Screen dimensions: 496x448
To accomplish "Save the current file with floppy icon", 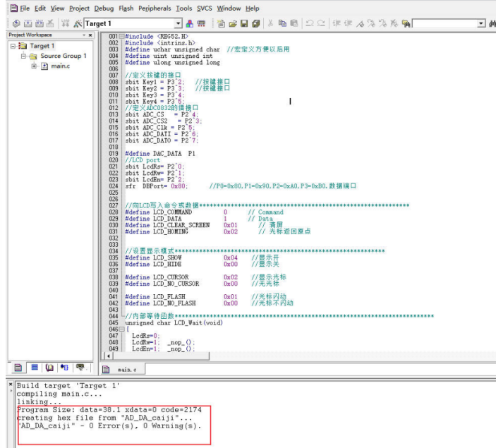I will point(244,23).
